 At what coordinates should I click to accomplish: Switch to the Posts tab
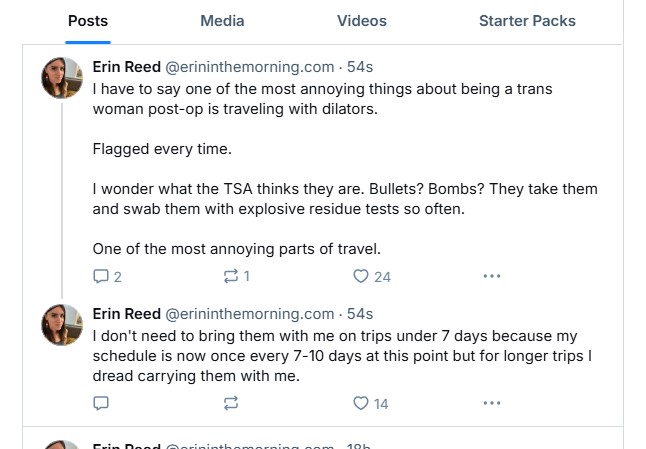(x=88, y=21)
